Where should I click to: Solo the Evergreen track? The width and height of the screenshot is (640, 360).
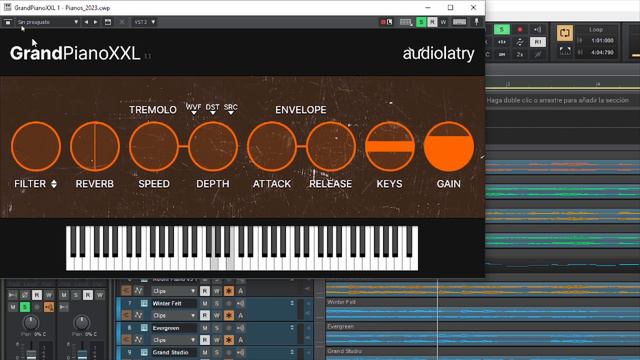coord(217,328)
